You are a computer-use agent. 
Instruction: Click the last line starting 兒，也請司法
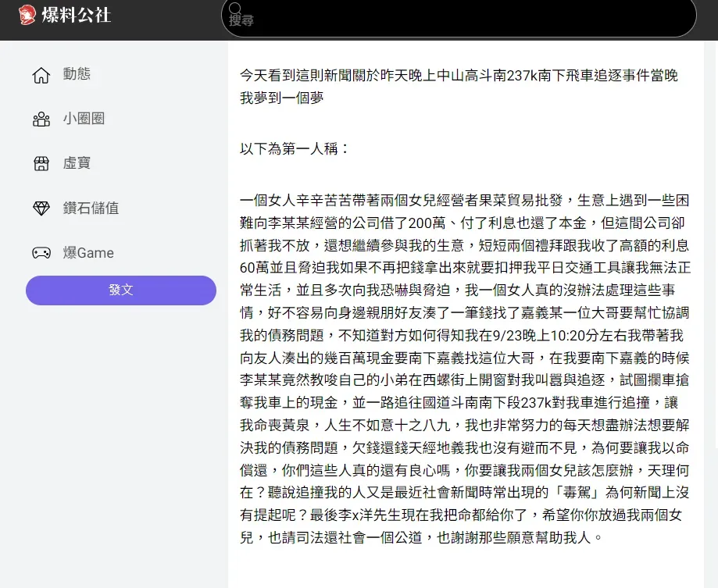pyautogui.click(x=421, y=537)
